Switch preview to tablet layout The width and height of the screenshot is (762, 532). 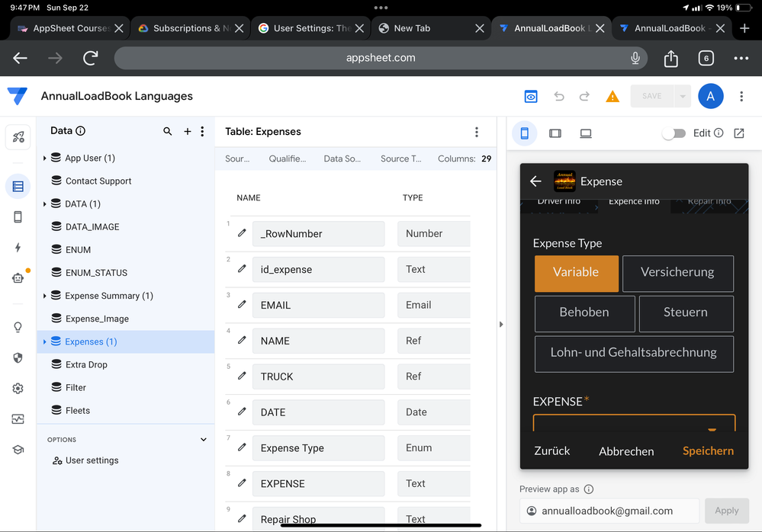coord(555,133)
